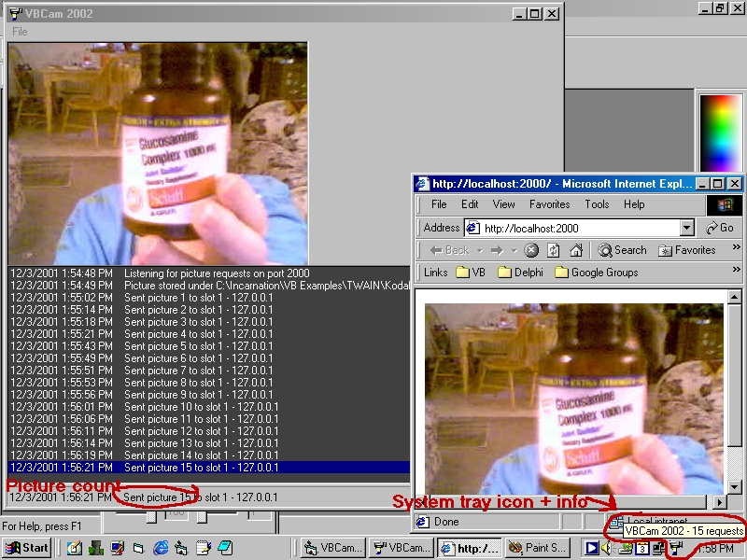This screenshot has height=560, width=747.
Task: Select the log row 'Sent picture 13 to slot 1'
Action: pyautogui.click(x=209, y=443)
